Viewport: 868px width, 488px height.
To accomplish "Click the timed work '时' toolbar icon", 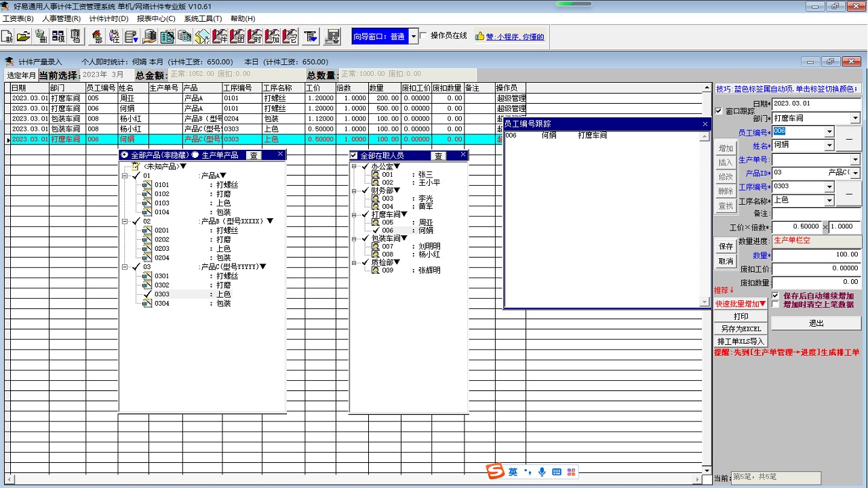I will [255, 36].
